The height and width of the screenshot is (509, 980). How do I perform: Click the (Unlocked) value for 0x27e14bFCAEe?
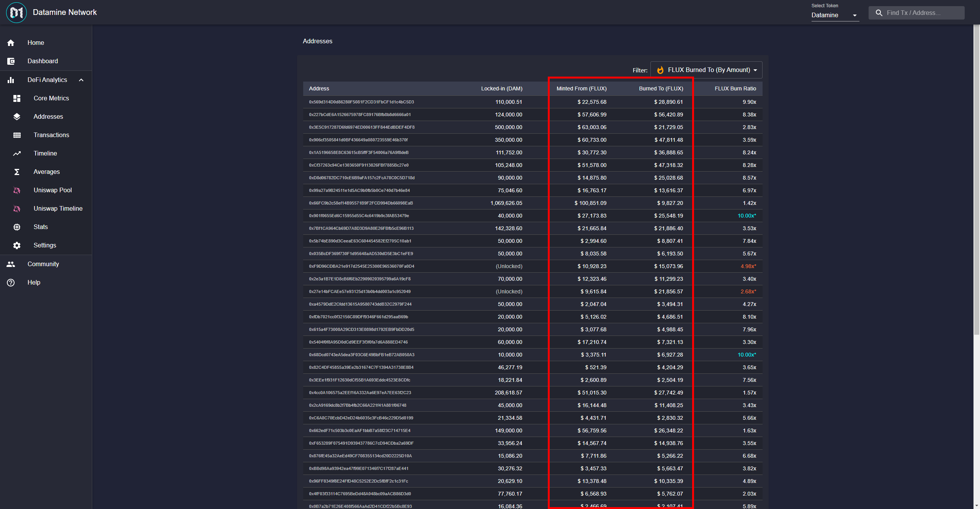[x=509, y=291]
